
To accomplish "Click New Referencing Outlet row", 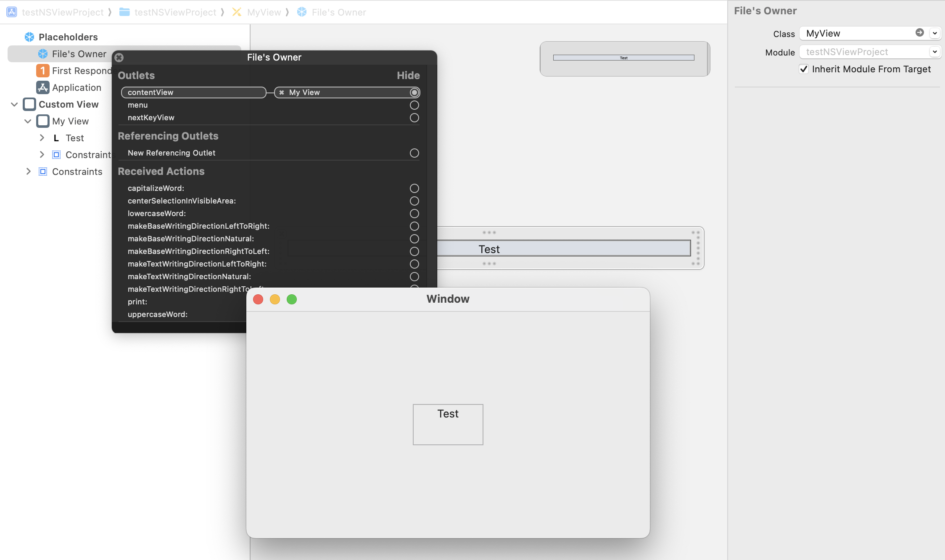I will [172, 153].
